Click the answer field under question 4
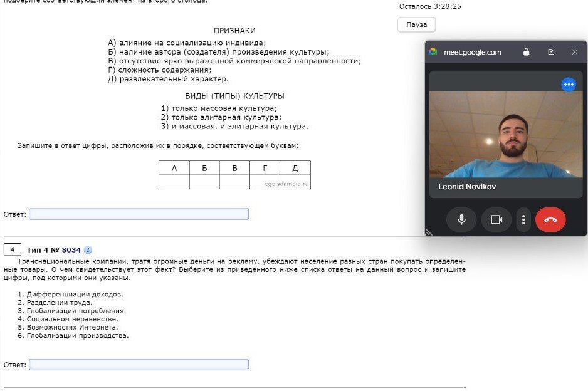Viewport: 588px width, 391px height. [x=139, y=365]
